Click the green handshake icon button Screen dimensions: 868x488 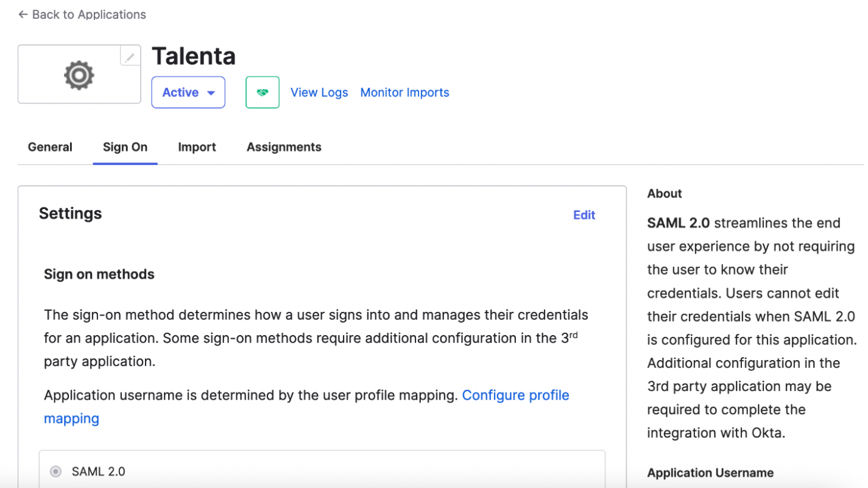coord(262,93)
